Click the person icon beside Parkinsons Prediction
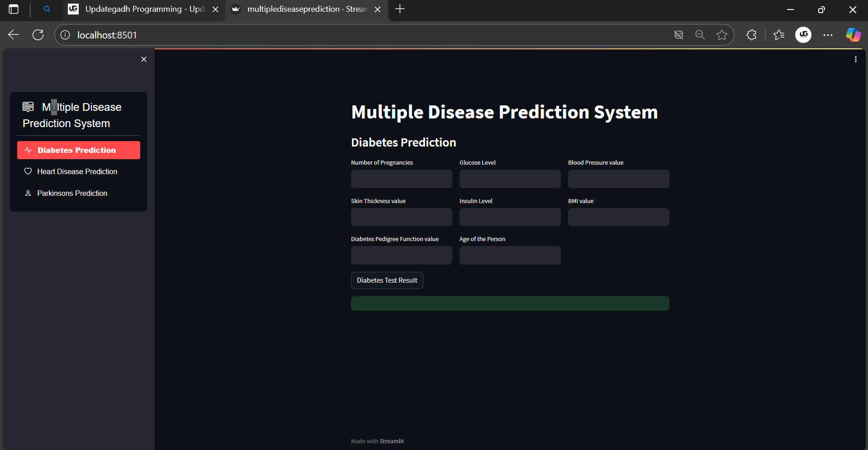This screenshot has width=868, height=450. pyautogui.click(x=28, y=193)
